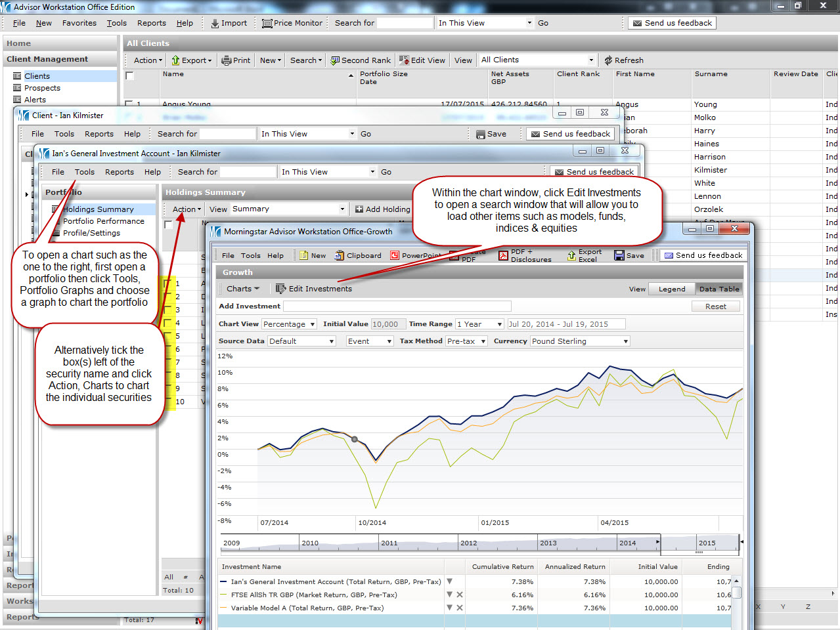The image size is (840, 630).
Task: Open the Time Range 1 Year dropdown
Action: pyautogui.click(x=500, y=324)
